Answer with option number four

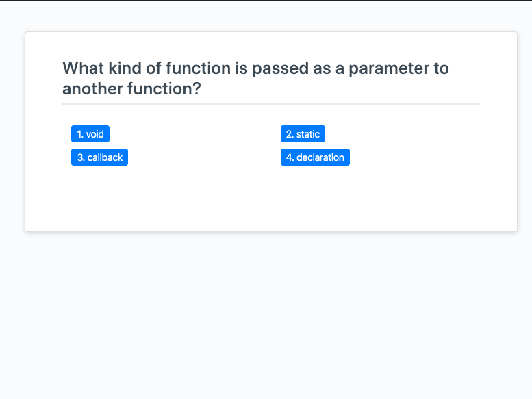click(315, 157)
